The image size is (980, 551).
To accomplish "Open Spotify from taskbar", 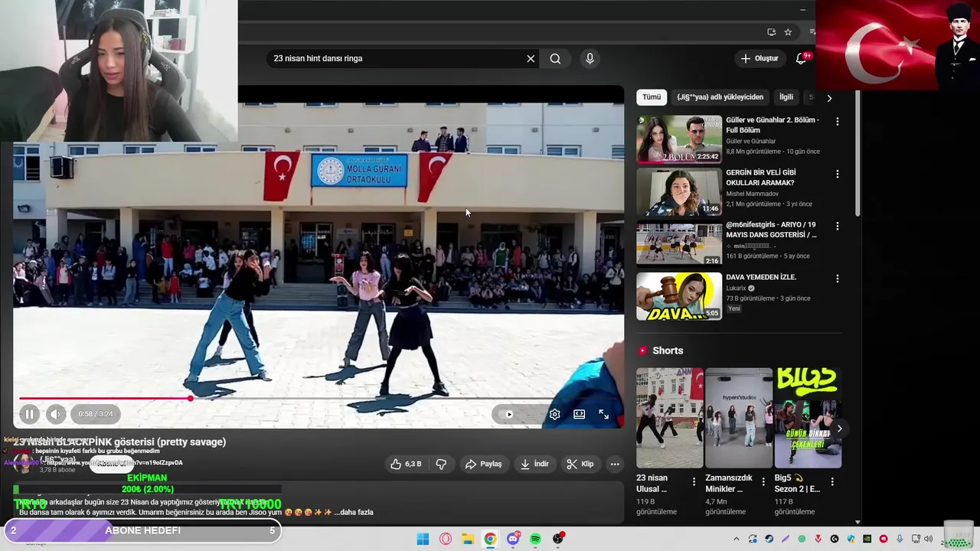I will (535, 539).
